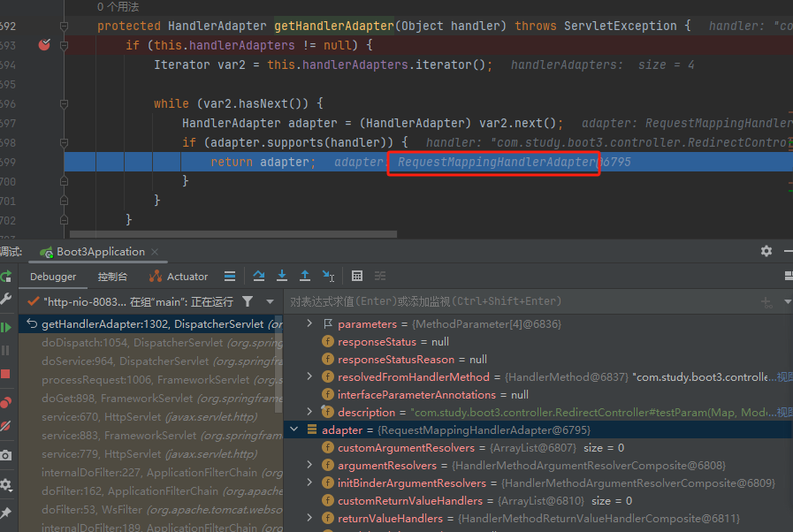Viewport: 793px width, 532px height.
Task: Select the service:670 HttpServlet frame
Action: pos(150,417)
